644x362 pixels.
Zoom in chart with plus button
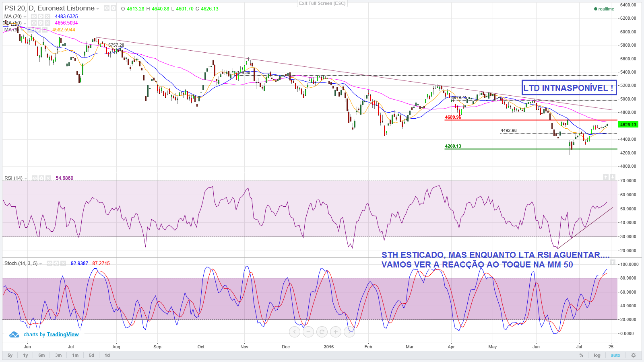pyautogui.click(x=336, y=332)
